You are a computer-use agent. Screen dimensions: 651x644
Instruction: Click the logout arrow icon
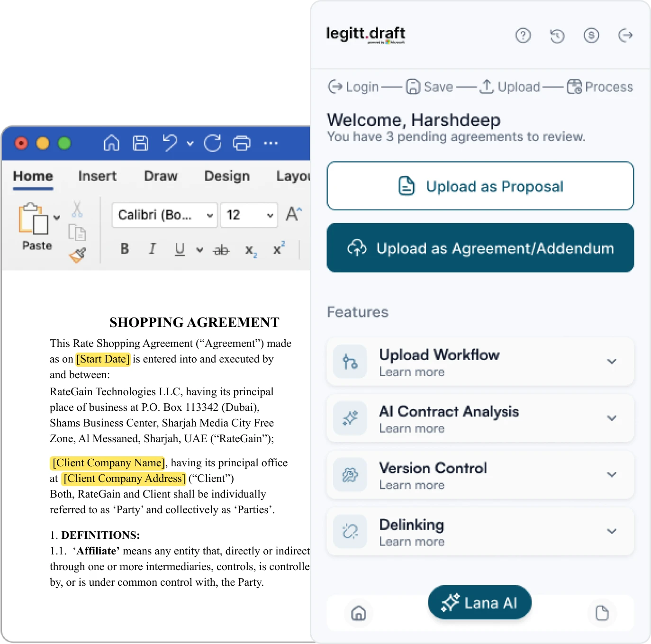point(625,35)
